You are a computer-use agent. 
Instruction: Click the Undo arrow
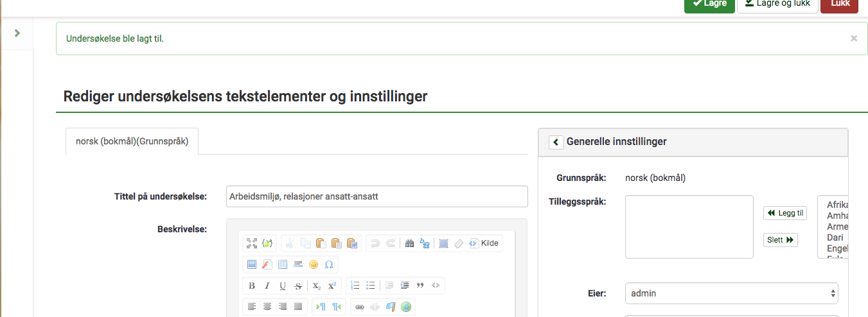tap(375, 243)
